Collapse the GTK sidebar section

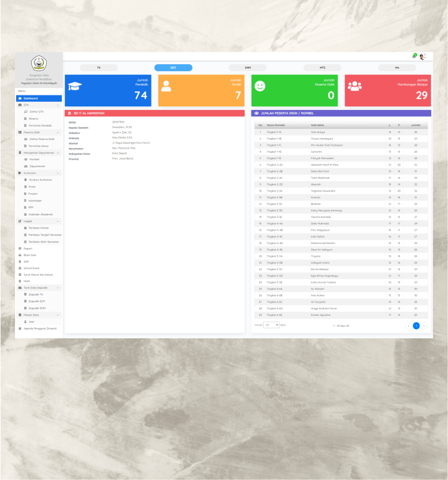(x=57, y=105)
